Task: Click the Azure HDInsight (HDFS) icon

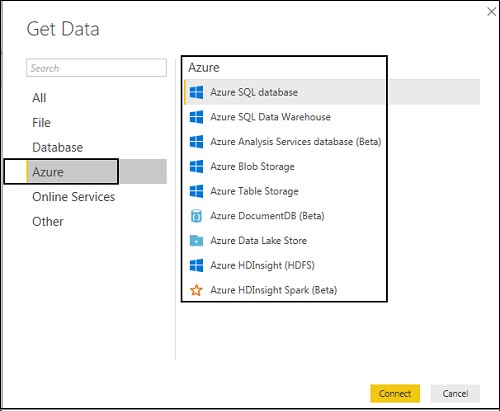Action: pos(196,265)
